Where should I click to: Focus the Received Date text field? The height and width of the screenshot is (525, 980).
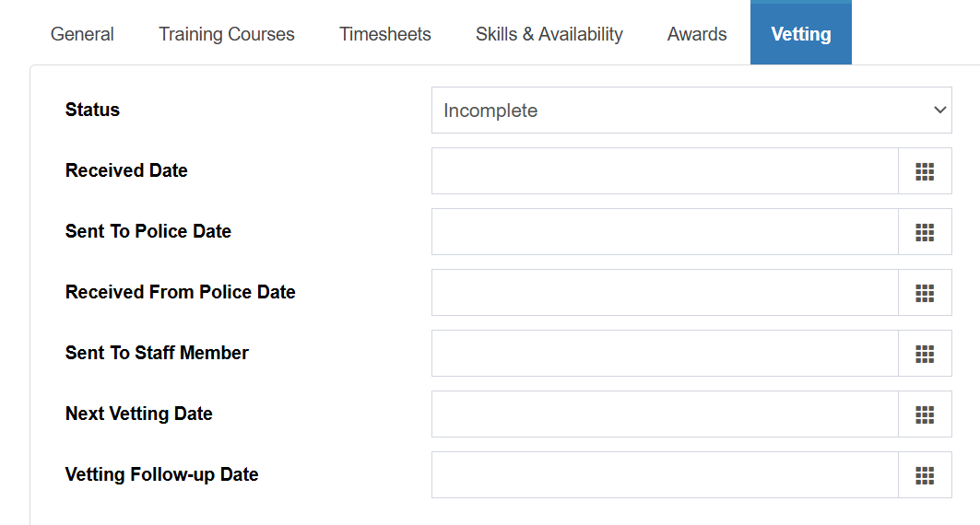[665, 171]
